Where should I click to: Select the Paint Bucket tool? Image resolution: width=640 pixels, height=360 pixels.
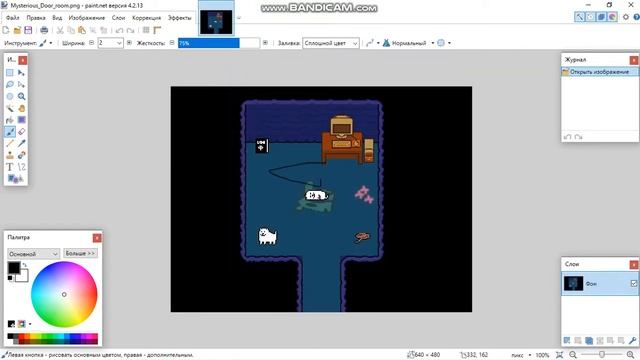pos(10,120)
